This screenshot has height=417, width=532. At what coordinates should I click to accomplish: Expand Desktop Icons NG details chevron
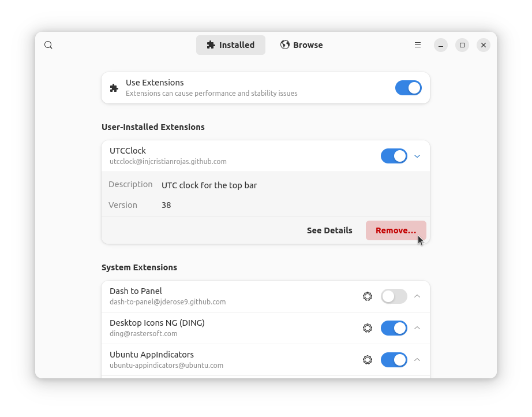coord(417,328)
